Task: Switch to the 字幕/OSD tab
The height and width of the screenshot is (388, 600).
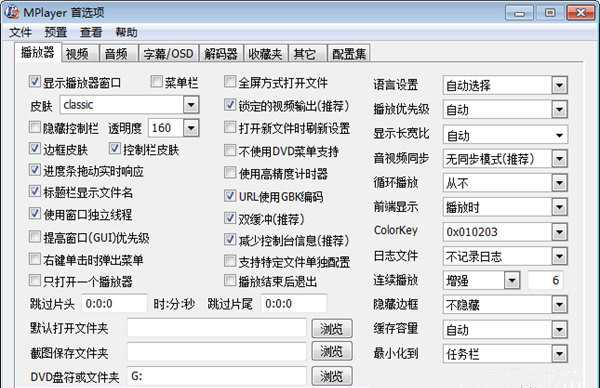Action: pyautogui.click(x=168, y=54)
